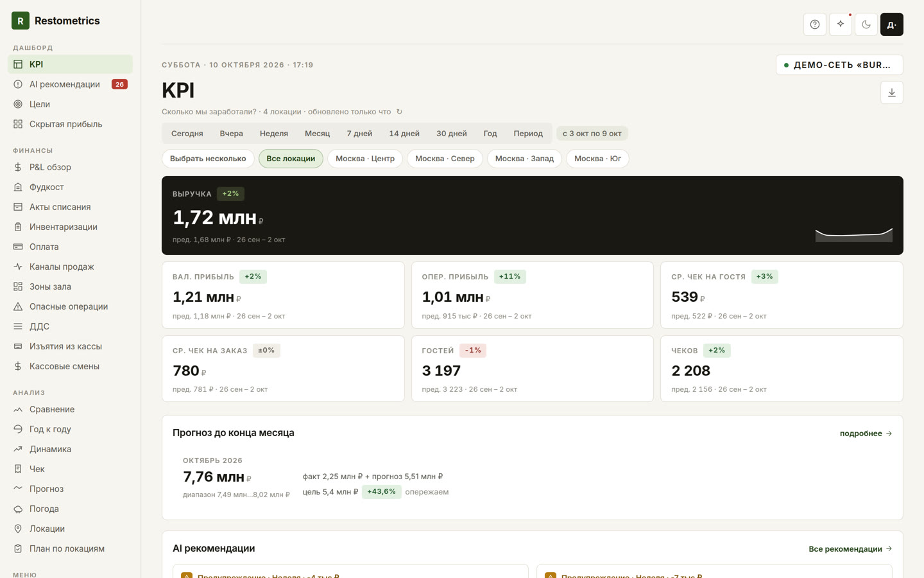Open Сравнение in sidebar

70,409
